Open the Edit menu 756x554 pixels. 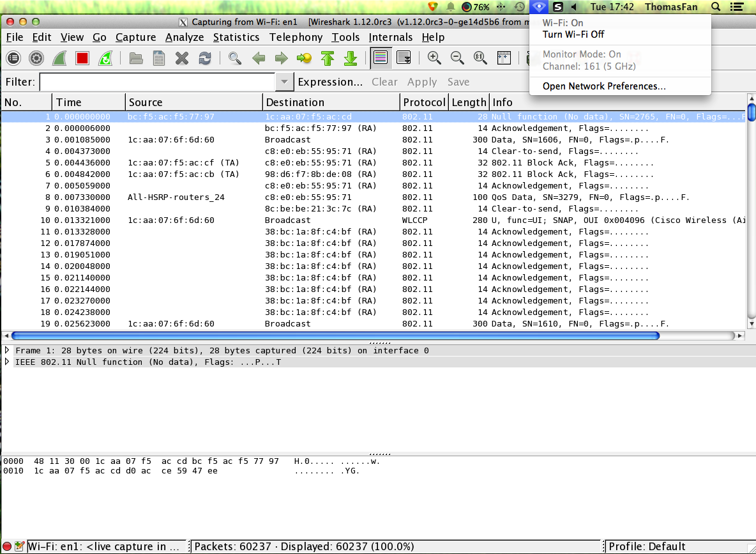42,37
